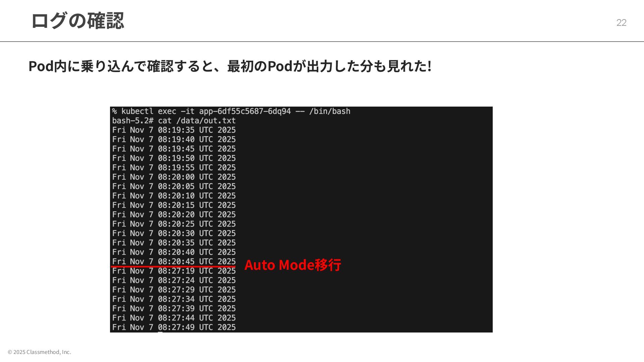Click the last log line 08:27:49
Screen dimensions: 644x362
click(174, 327)
